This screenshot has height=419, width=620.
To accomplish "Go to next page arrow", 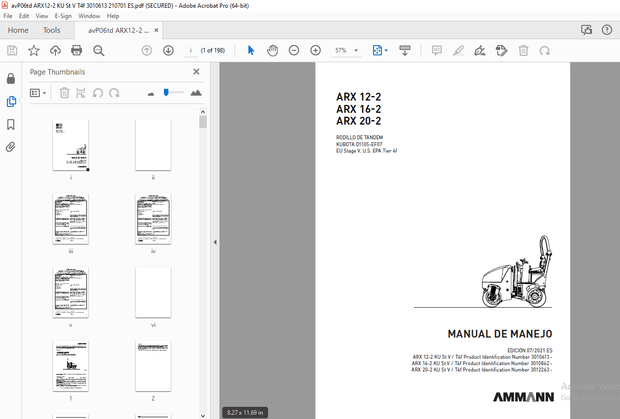I will tap(168, 51).
